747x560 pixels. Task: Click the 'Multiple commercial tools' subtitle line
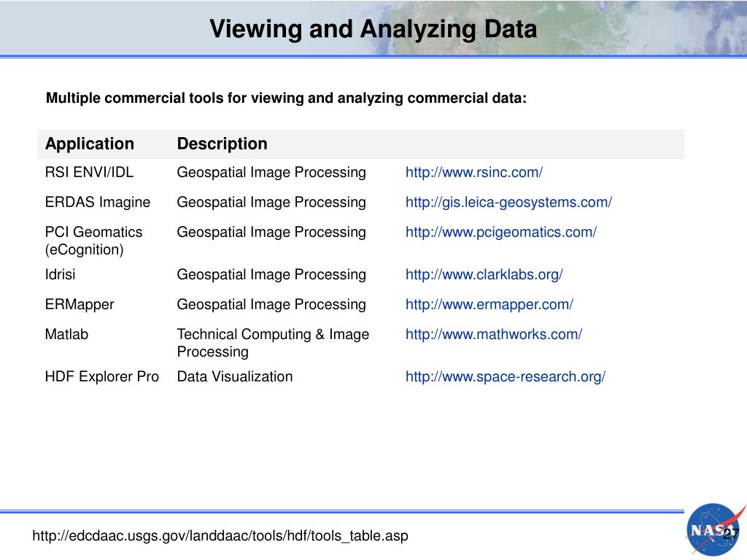pos(286,98)
